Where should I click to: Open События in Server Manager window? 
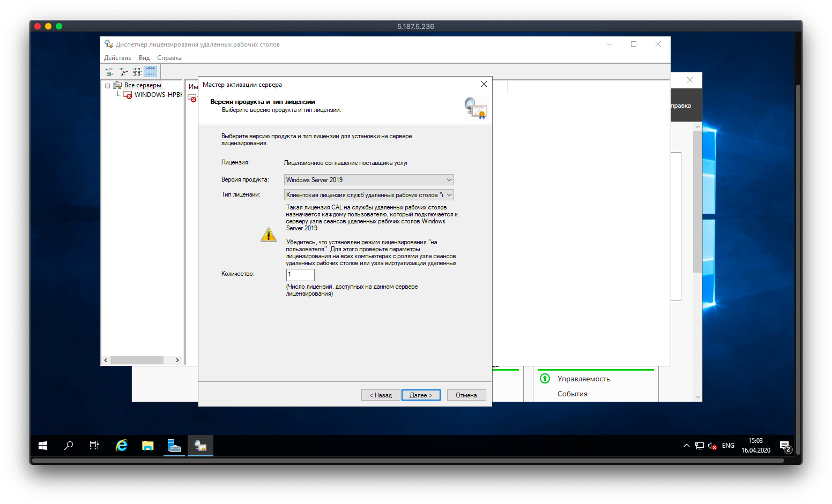573,394
